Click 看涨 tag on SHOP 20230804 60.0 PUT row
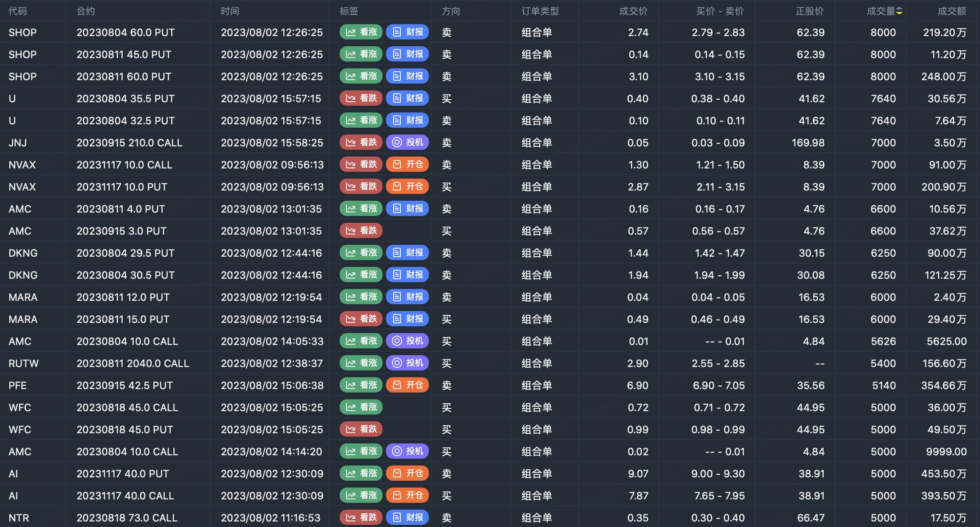This screenshot has height=527, width=980. [x=361, y=32]
